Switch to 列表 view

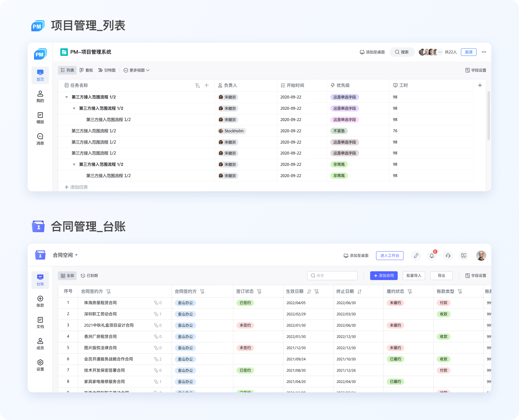67,70
